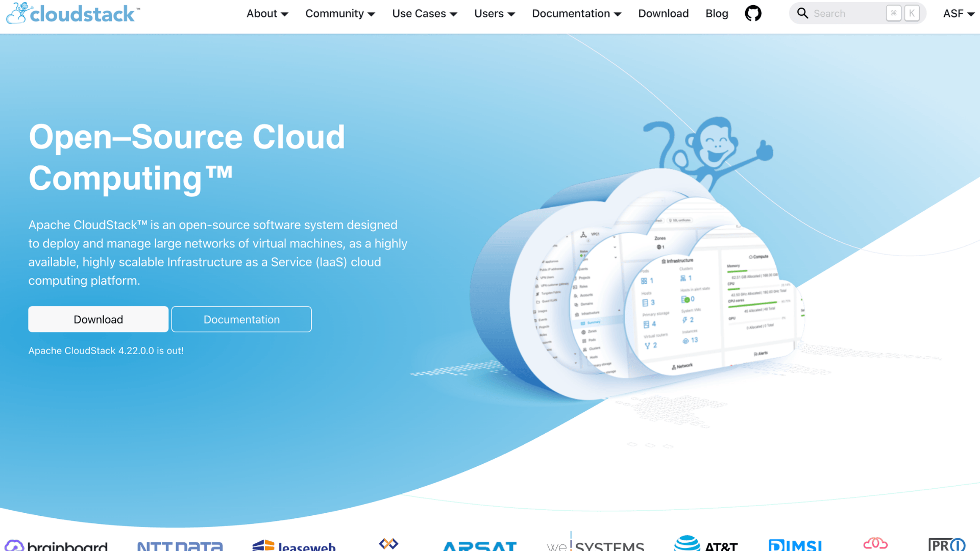The height and width of the screenshot is (551, 980).
Task: Navigate to the Blog page
Action: click(717, 13)
